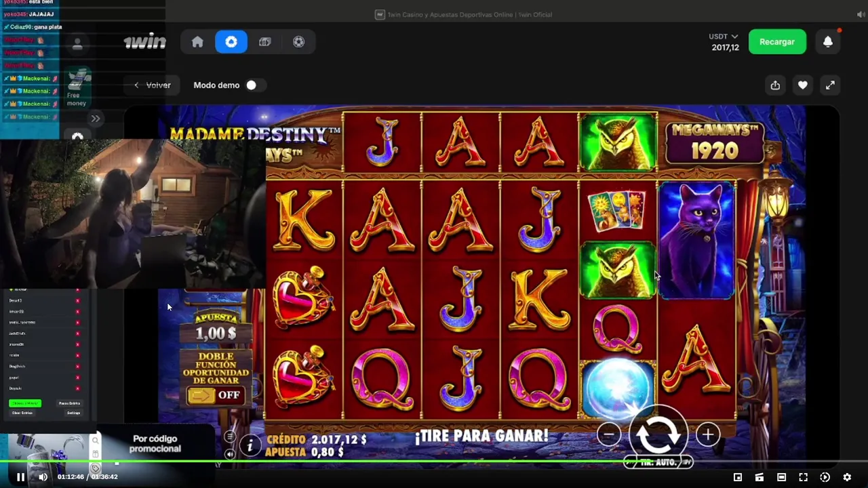Open the miniplayer view
868x488 pixels.
pos(738,477)
